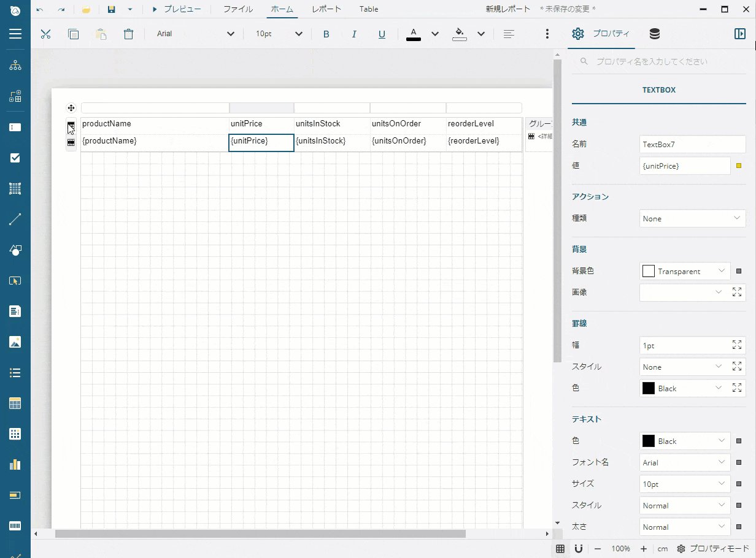Expand border color sides button

(x=737, y=388)
